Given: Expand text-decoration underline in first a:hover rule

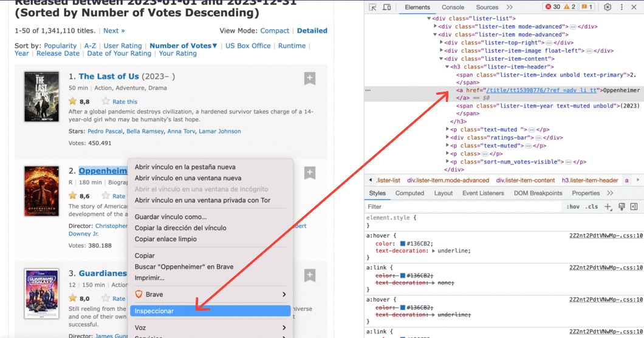Looking at the screenshot, I should point(433,251).
